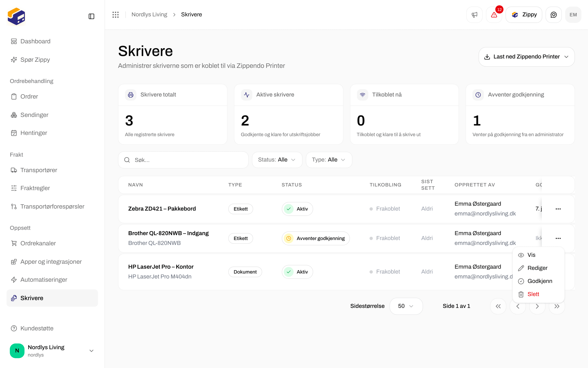The image size is (588, 368).
Task: Click Nordlys Living breadcrumb link
Action: click(x=149, y=15)
